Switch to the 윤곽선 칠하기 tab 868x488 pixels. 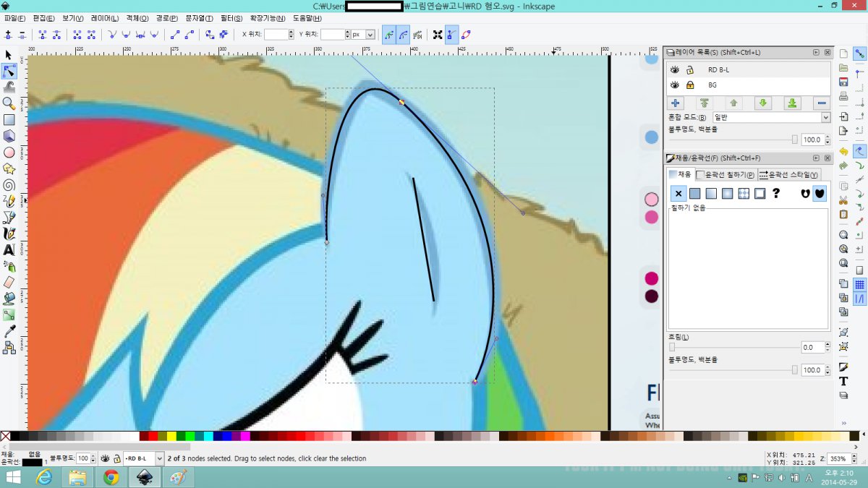(726, 174)
